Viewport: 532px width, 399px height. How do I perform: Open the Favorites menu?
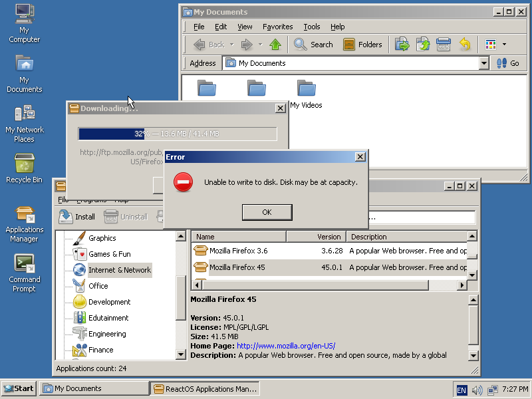point(277,27)
